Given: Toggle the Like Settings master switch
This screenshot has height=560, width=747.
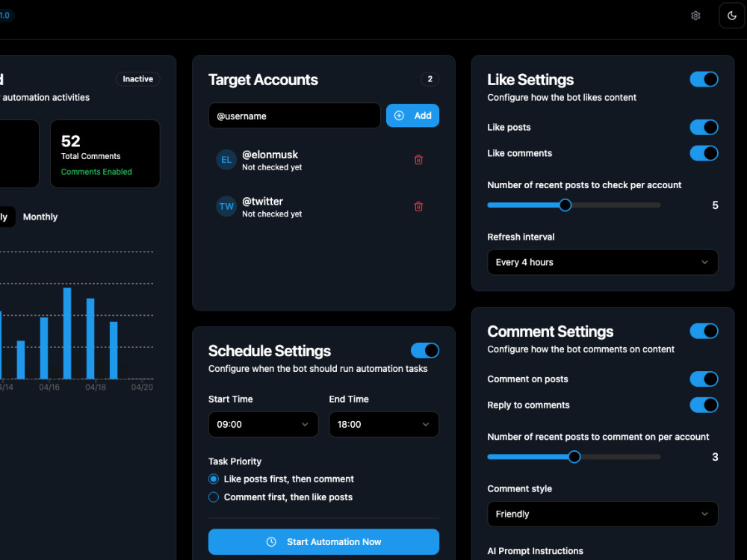Looking at the screenshot, I should click(704, 80).
